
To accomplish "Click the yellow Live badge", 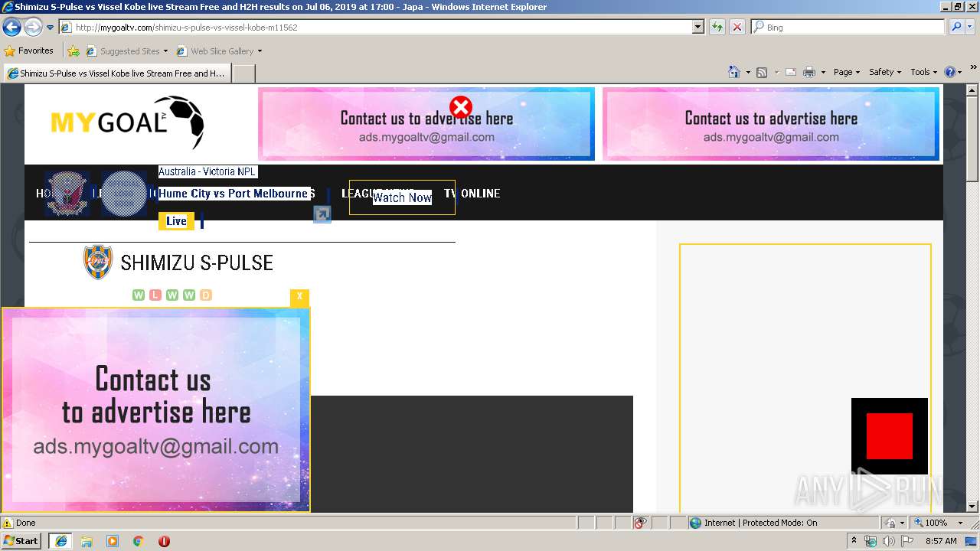I will pos(176,221).
